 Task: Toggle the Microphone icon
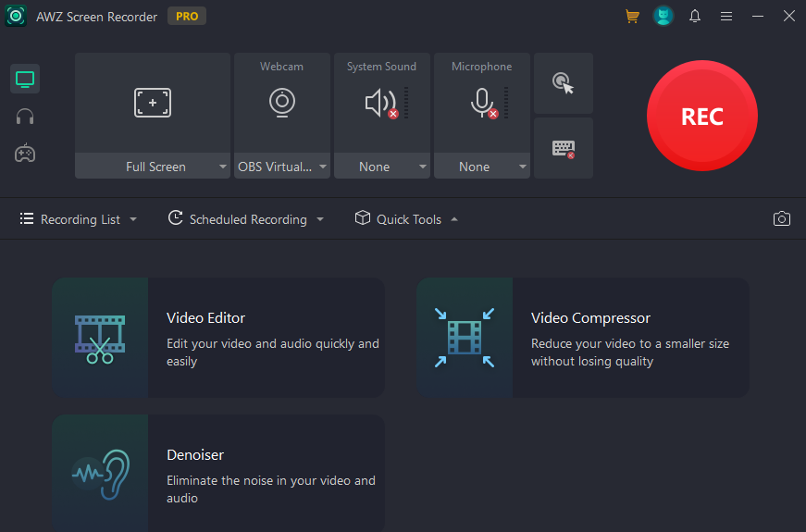coord(482,103)
